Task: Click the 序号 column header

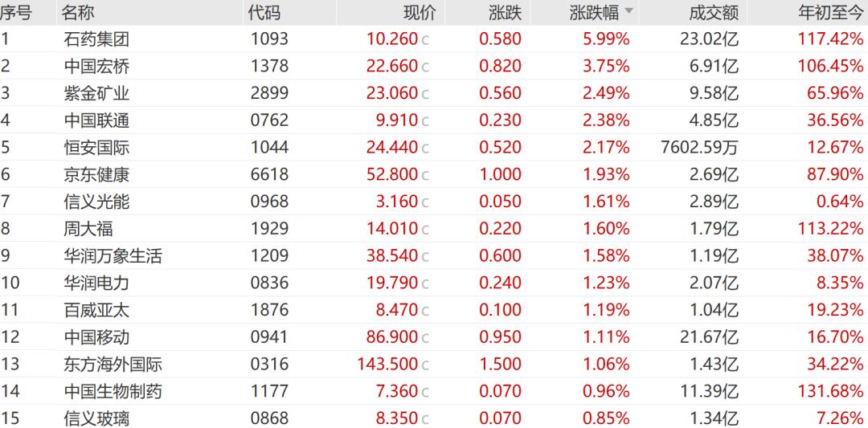Action: click(x=15, y=13)
